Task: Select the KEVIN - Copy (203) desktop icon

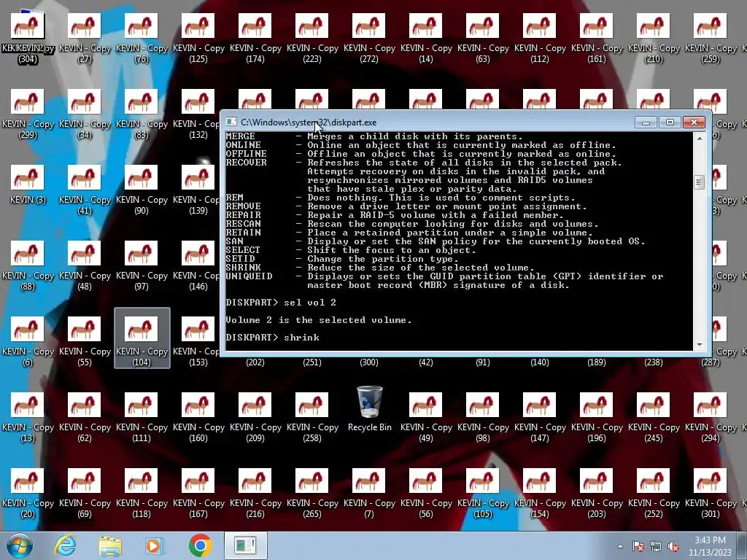Action: coord(597,492)
